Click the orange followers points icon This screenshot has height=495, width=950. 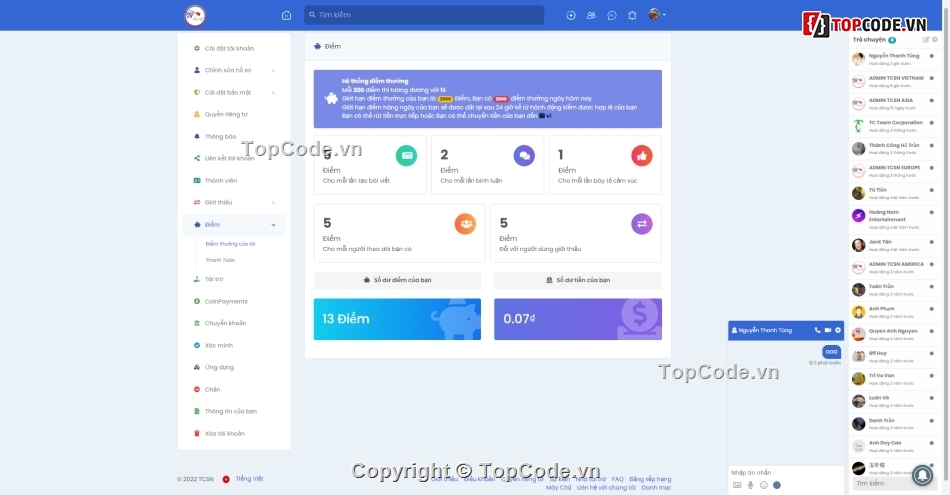(x=465, y=224)
